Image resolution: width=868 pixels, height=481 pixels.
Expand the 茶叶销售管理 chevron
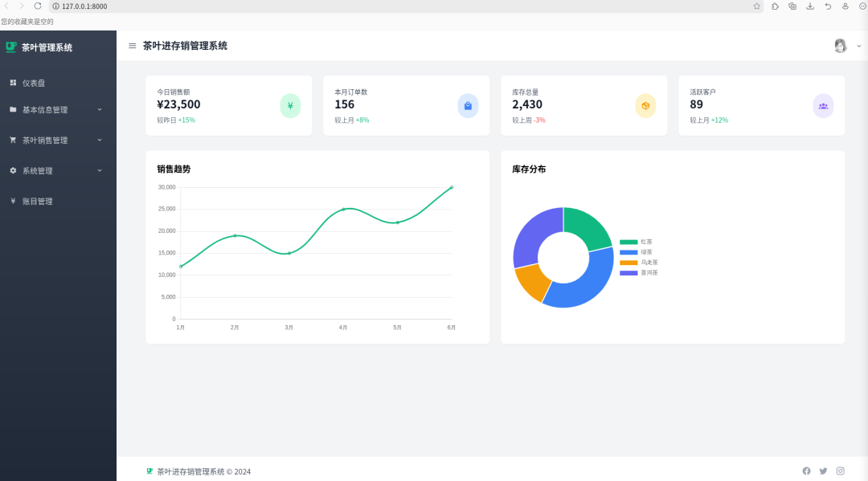tap(100, 140)
